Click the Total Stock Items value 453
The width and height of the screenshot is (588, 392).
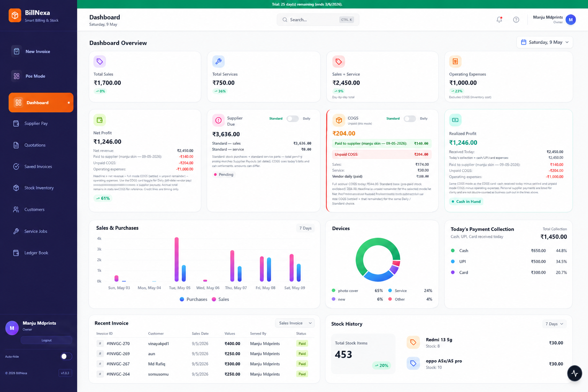(343, 354)
